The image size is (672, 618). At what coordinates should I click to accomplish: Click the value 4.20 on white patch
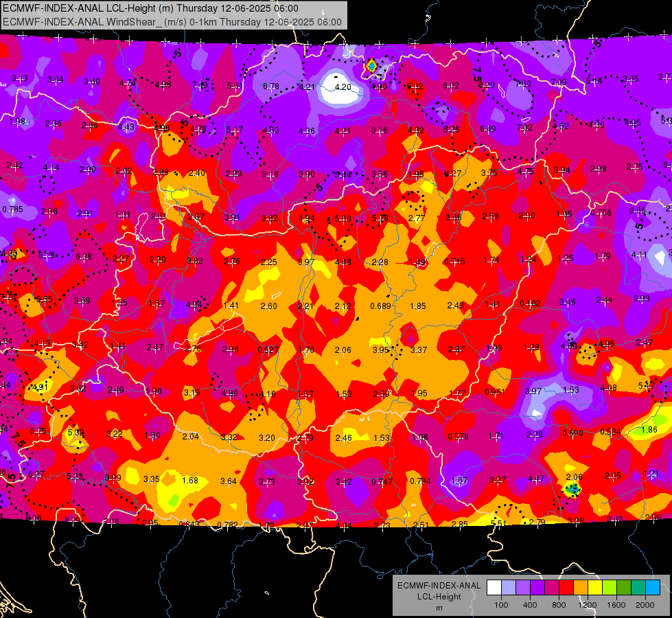(343, 87)
